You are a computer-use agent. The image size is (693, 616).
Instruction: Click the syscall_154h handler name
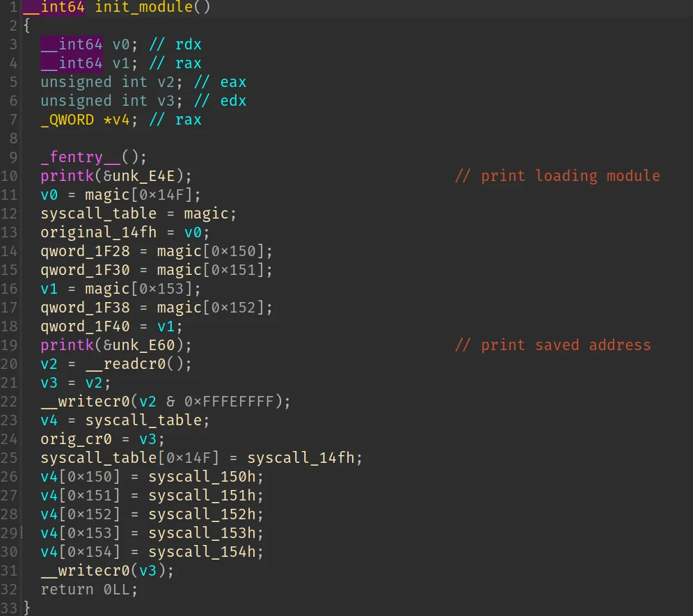tap(206, 552)
